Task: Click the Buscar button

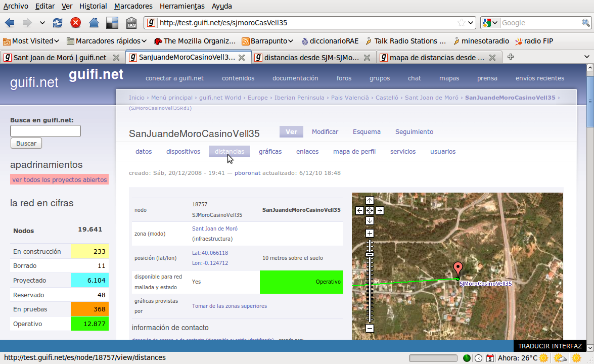Action: pyautogui.click(x=26, y=143)
